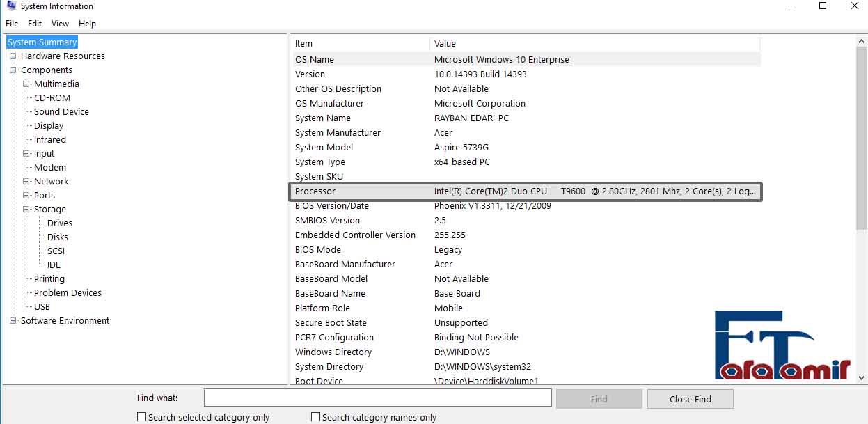
Task: Click the details list scroll-up arrow
Action: point(862,42)
